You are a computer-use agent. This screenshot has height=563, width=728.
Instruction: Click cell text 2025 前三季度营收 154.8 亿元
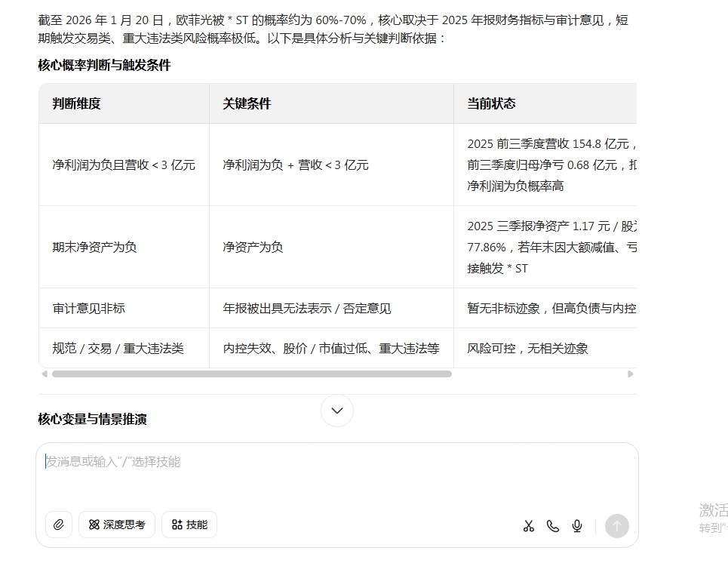tap(548, 144)
